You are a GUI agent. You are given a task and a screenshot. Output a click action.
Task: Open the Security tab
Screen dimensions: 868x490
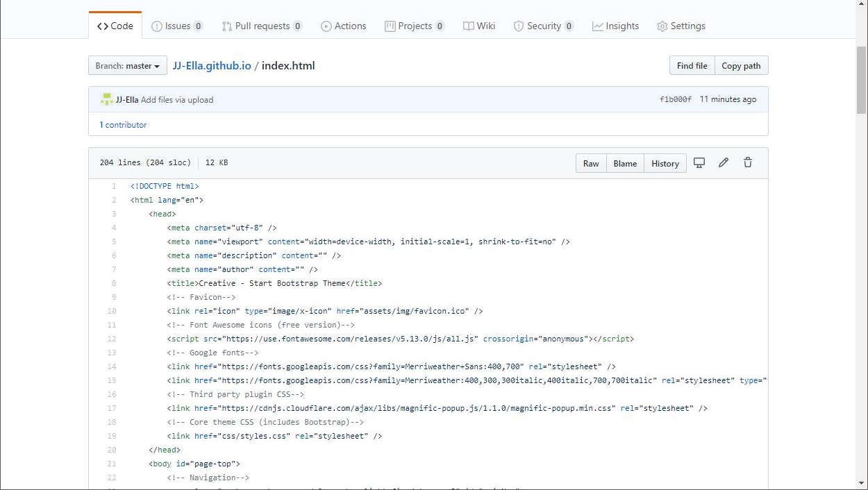click(544, 26)
